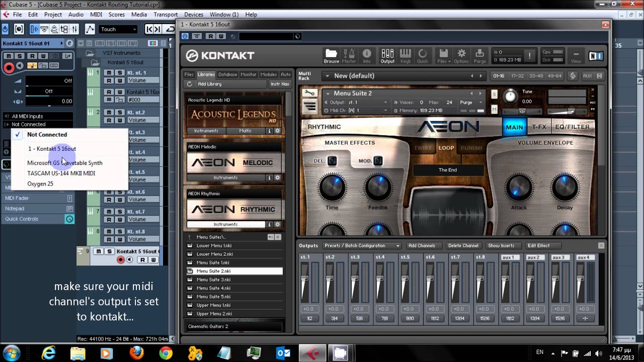Click the NI logo in Kontakt
The height and width of the screenshot is (362, 644).
pos(596,56)
